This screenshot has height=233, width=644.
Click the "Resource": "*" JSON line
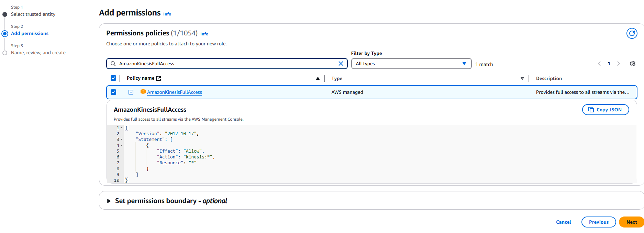(177, 163)
